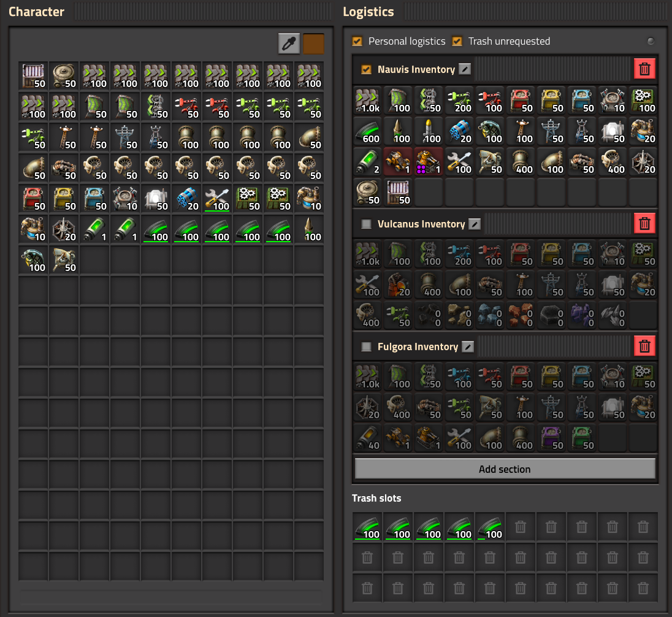The height and width of the screenshot is (617, 672).
Task: Open the Nauvis transport belt request 1.0k
Action: click(x=368, y=101)
